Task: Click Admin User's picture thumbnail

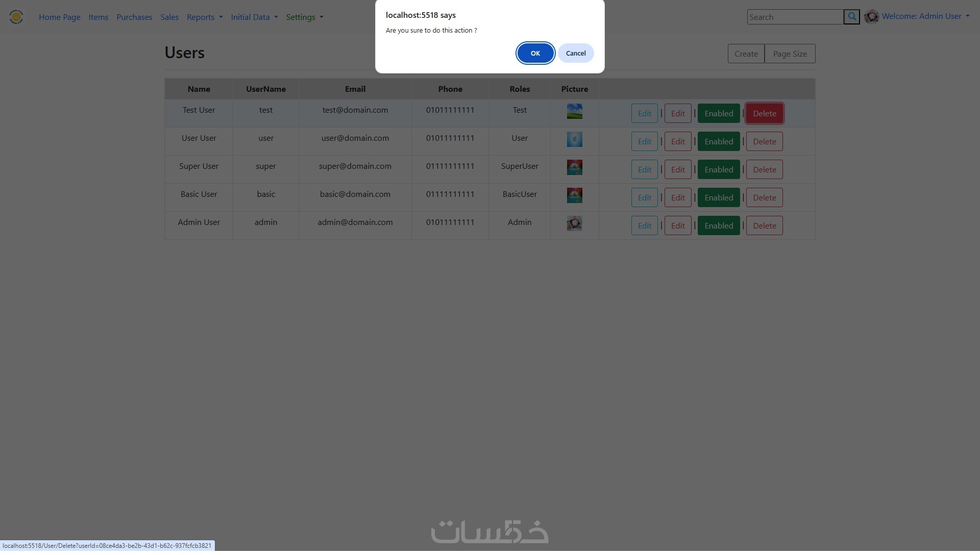Action: point(574,223)
